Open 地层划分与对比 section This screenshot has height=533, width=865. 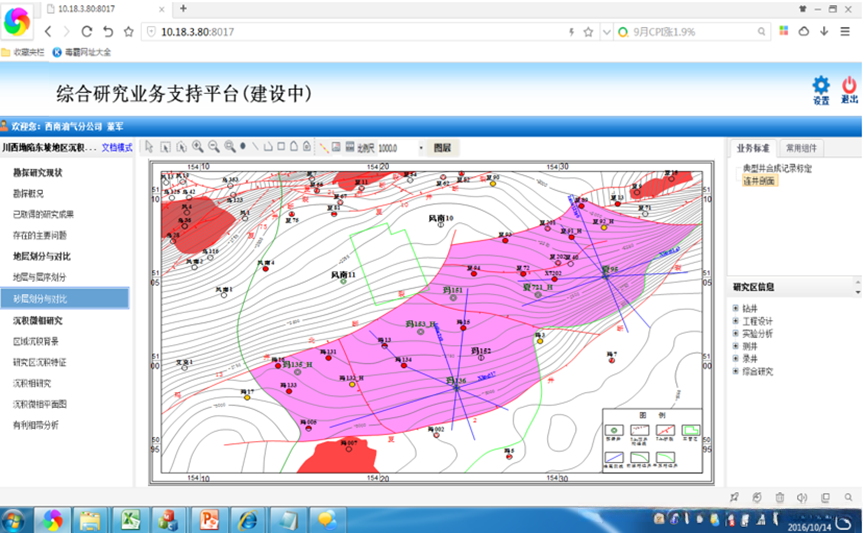pyautogui.click(x=41, y=256)
